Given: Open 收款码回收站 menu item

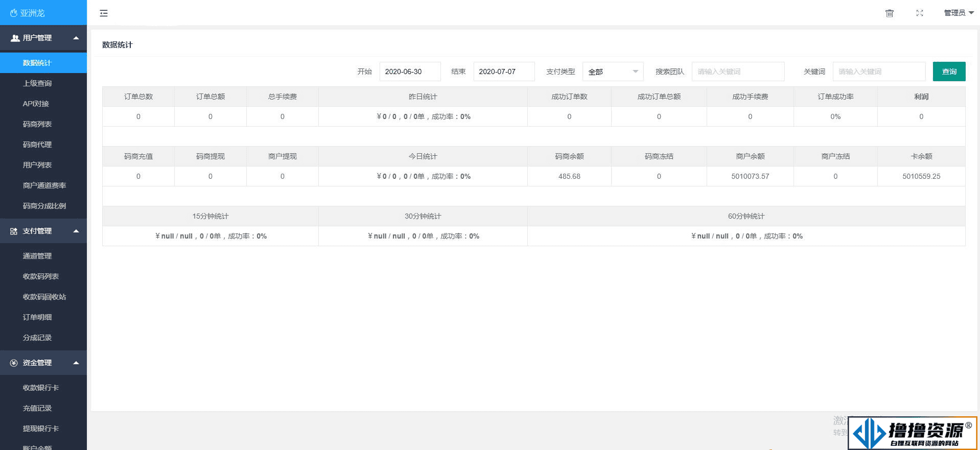Looking at the screenshot, I should pyautogui.click(x=43, y=297).
